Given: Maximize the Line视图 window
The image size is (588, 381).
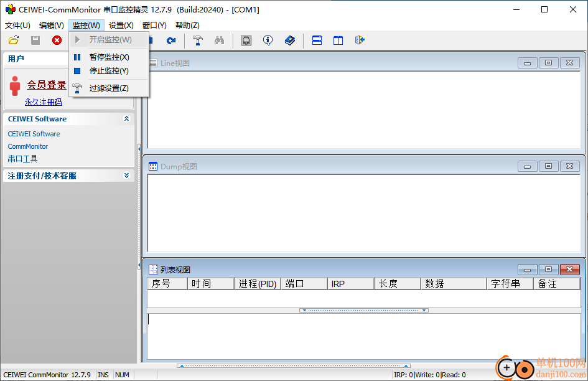Looking at the screenshot, I should coord(548,63).
